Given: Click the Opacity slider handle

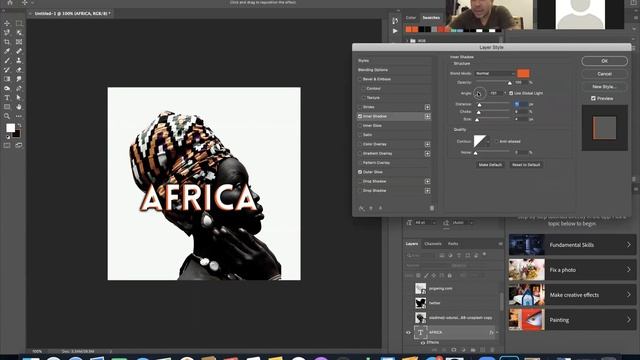Looking at the screenshot, I should click(x=509, y=83).
